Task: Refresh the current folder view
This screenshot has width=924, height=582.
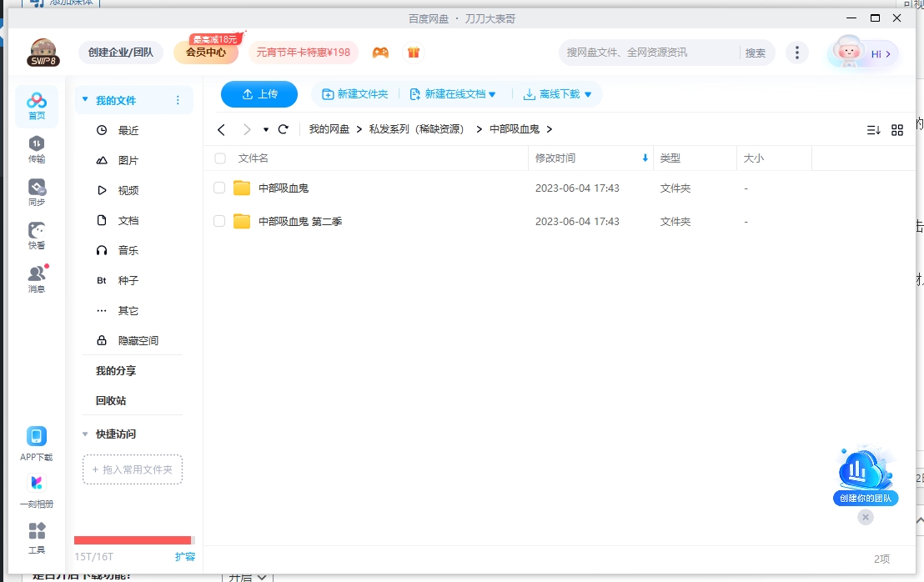Action: click(x=284, y=129)
